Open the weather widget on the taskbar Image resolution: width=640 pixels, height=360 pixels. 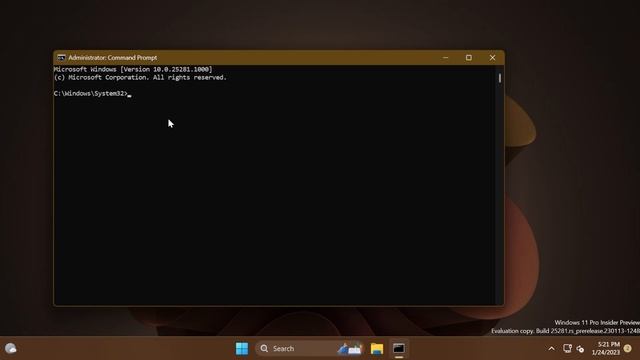pyautogui.click(x=11, y=348)
